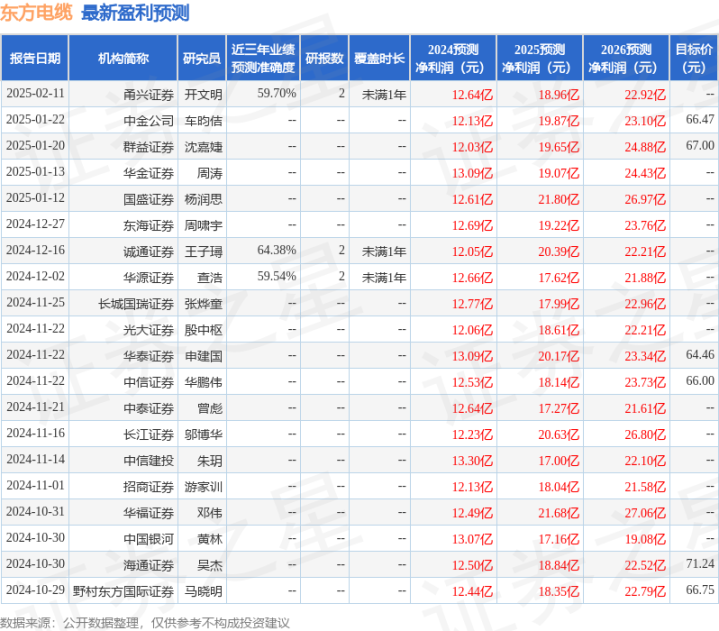
Task: Click the 覆盖时长 column header
Action: tap(379, 58)
